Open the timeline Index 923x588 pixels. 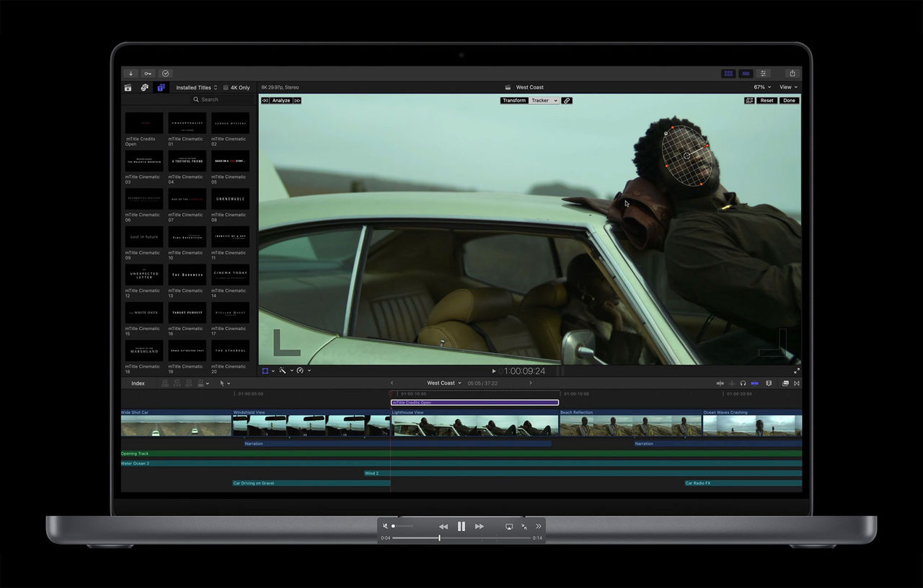pyautogui.click(x=138, y=383)
